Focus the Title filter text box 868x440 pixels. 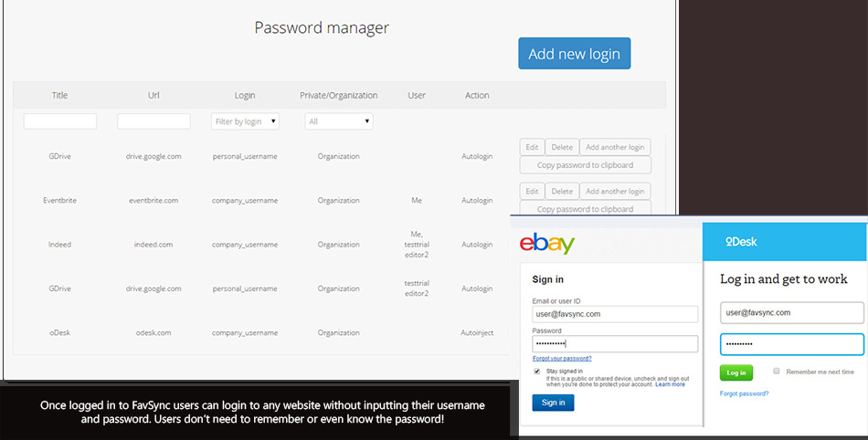click(x=60, y=121)
